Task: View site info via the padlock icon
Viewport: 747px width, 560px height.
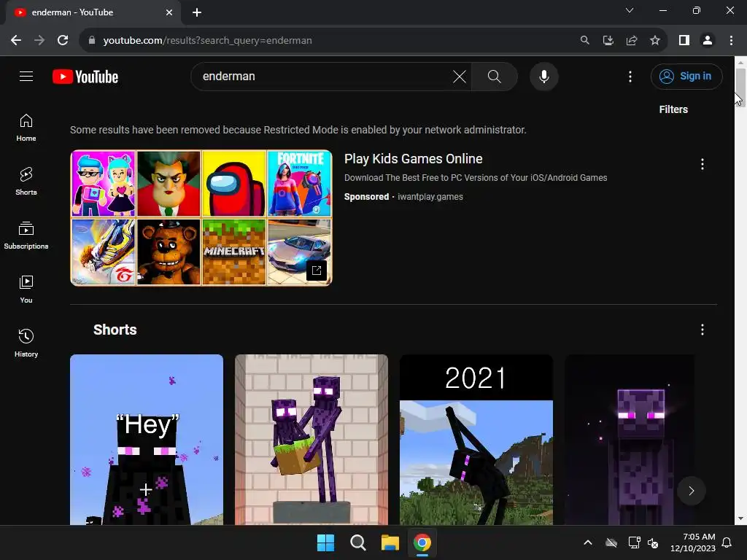Action: pyautogui.click(x=91, y=41)
